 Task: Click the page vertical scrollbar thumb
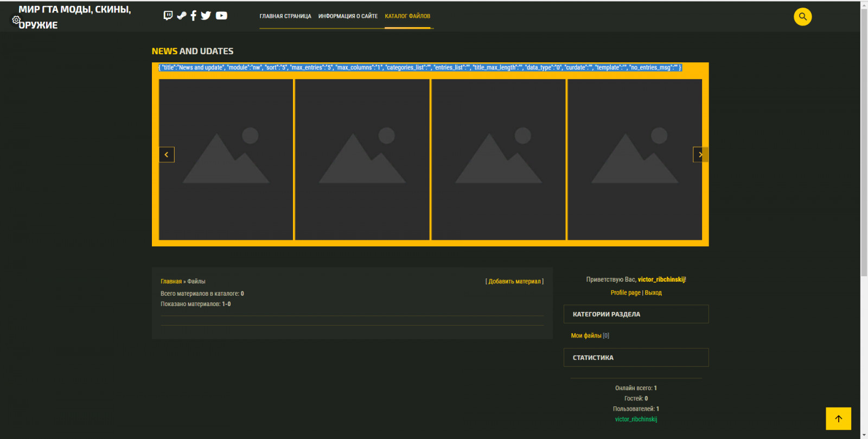(864, 141)
